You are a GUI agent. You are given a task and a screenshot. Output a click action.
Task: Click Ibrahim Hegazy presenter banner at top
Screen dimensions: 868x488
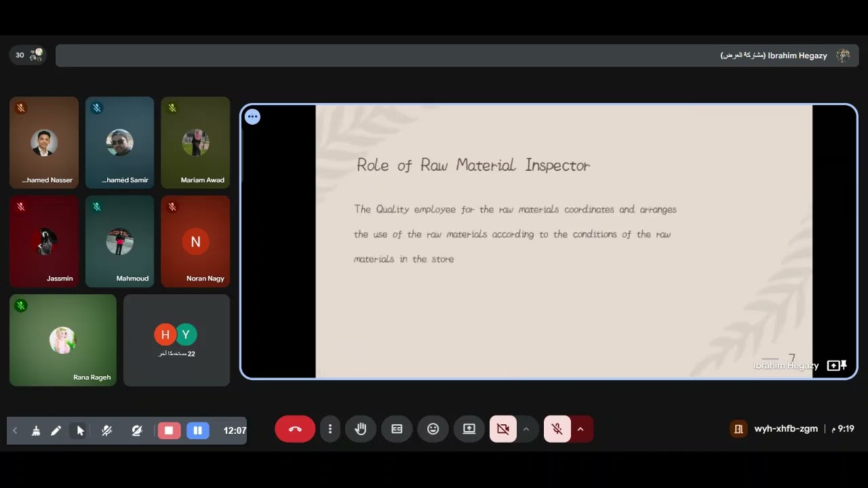pos(457,56)
